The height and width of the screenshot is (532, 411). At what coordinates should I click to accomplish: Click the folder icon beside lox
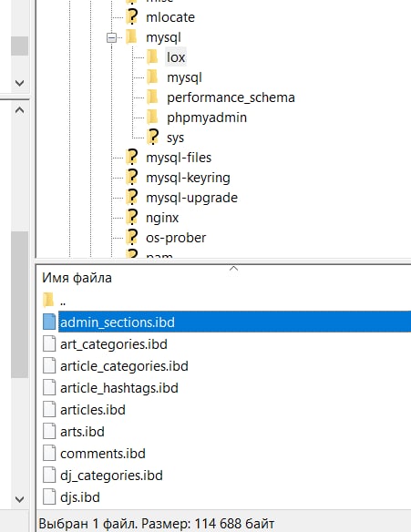(x=152, y=57)
